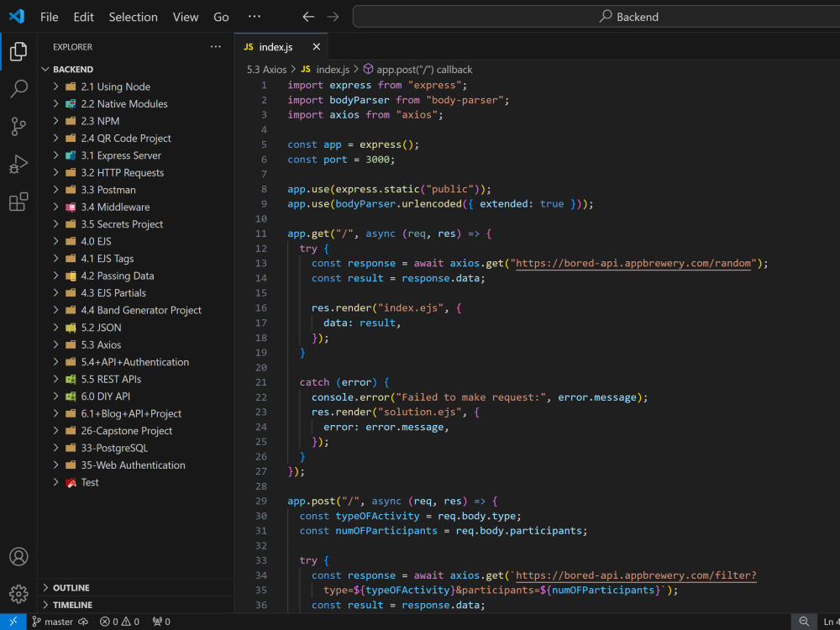Viewport: 840px width, 630px height.
Task: Publish to cloud sync icon in status bar
Action: pos(83,622)
